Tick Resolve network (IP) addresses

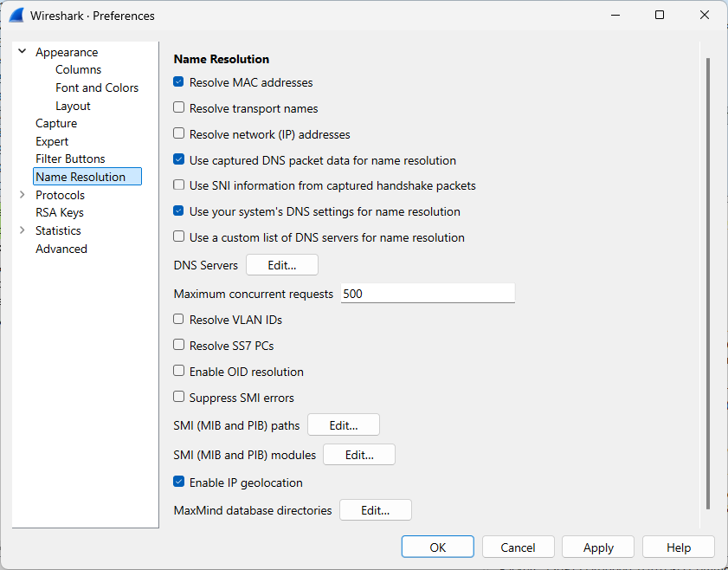pyautogui.click(x=178, y=133)
